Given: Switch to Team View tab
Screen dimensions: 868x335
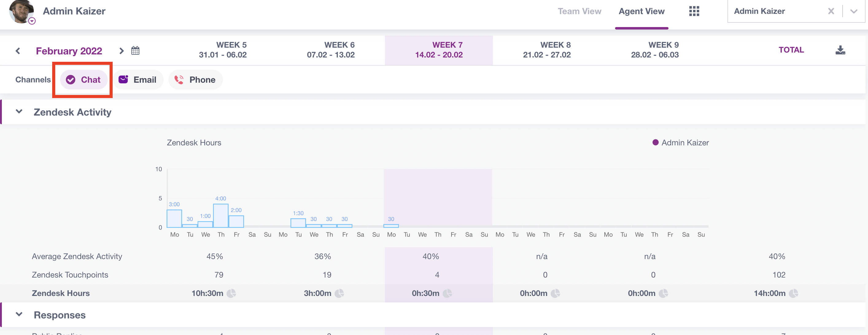Looking at the screenshot, I should [x=579, y=11].
